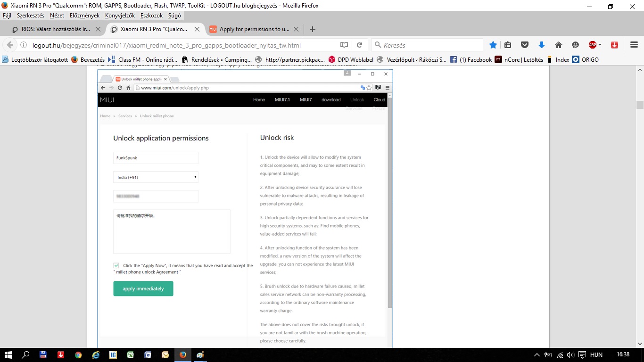Go to Firefox Home page icon
644x362 pixels.
point(559,45)
